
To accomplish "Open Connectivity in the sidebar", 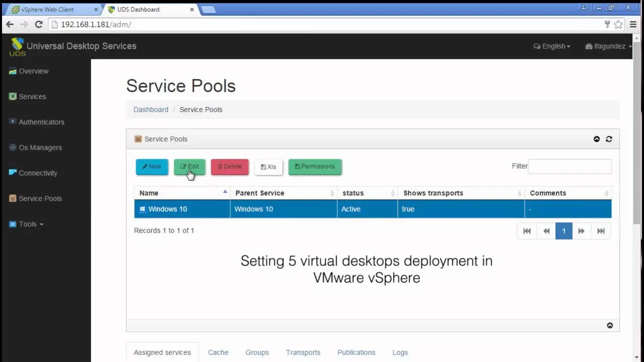I will point(33,173).
